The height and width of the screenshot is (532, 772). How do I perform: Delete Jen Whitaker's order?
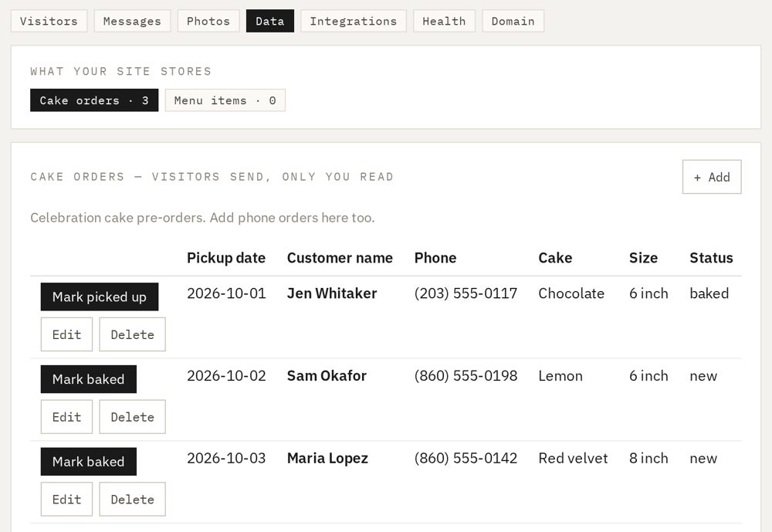133,335
